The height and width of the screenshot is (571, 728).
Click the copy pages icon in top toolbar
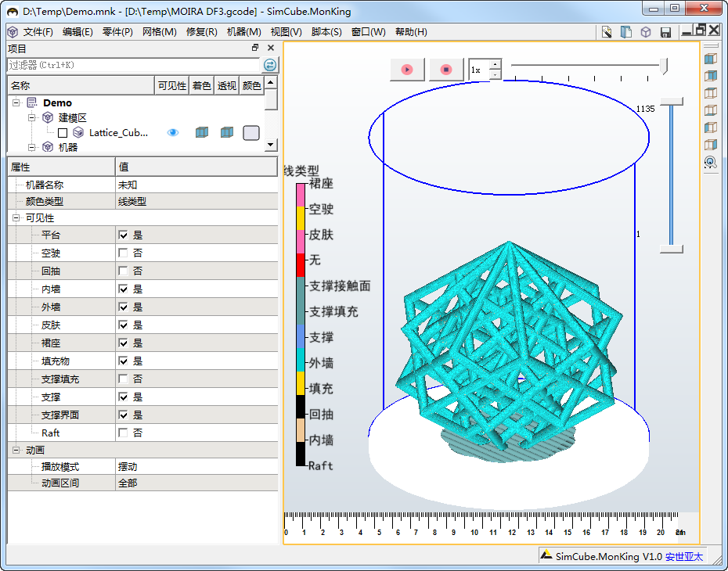click(x=626, y=32)
